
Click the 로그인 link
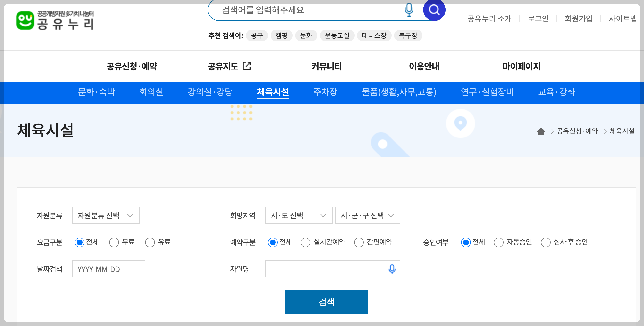[538, 18]
